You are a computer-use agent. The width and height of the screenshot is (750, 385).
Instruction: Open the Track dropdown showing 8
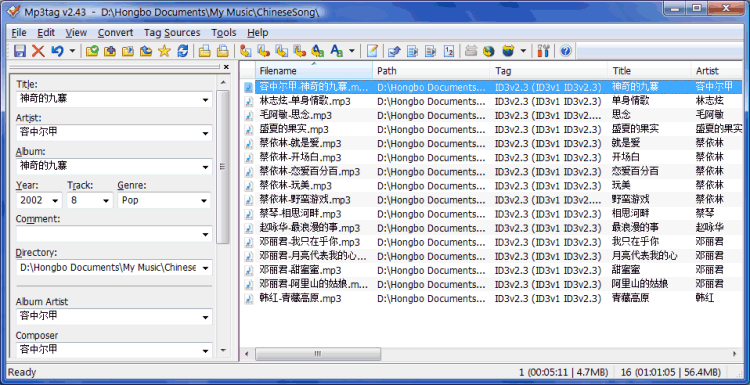[x=106, y=201]
